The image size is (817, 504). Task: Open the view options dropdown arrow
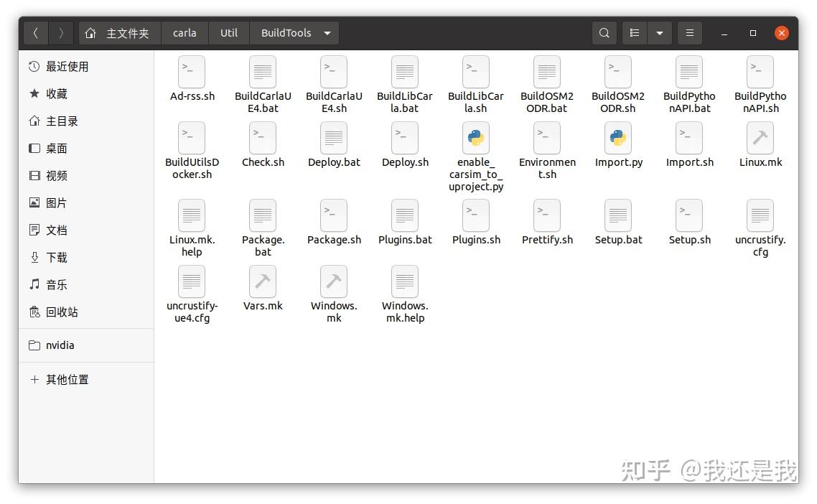point(660,32)
